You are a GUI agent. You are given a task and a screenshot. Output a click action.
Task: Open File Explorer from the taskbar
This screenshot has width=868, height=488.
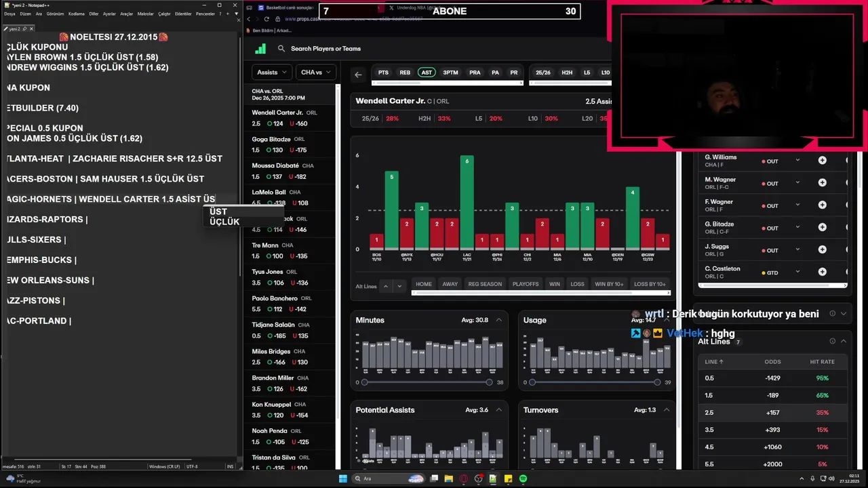[449, 479]
